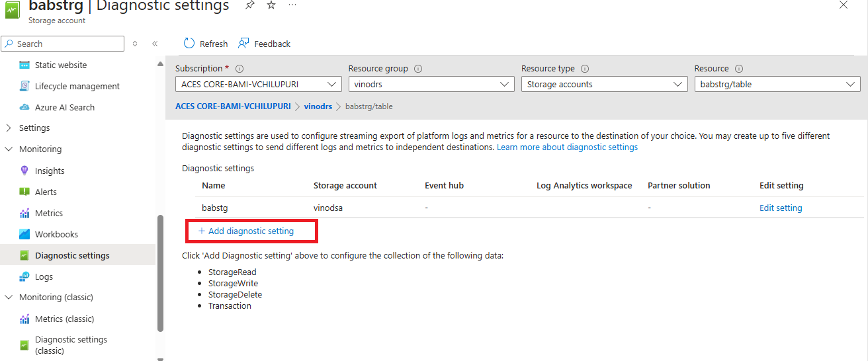
Task: Click the Azure AI Search cloud icon
Action: 24,107
